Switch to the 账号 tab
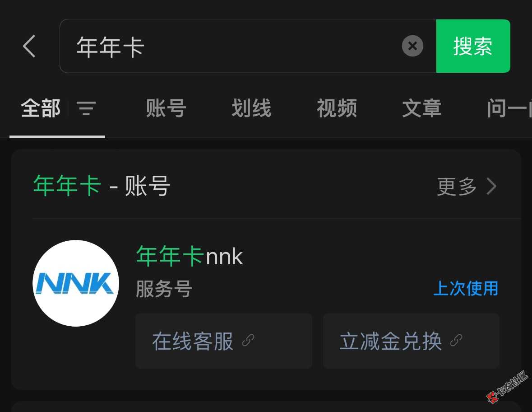The height and width of the screenshot is (412, 532). tap(166, 108)
